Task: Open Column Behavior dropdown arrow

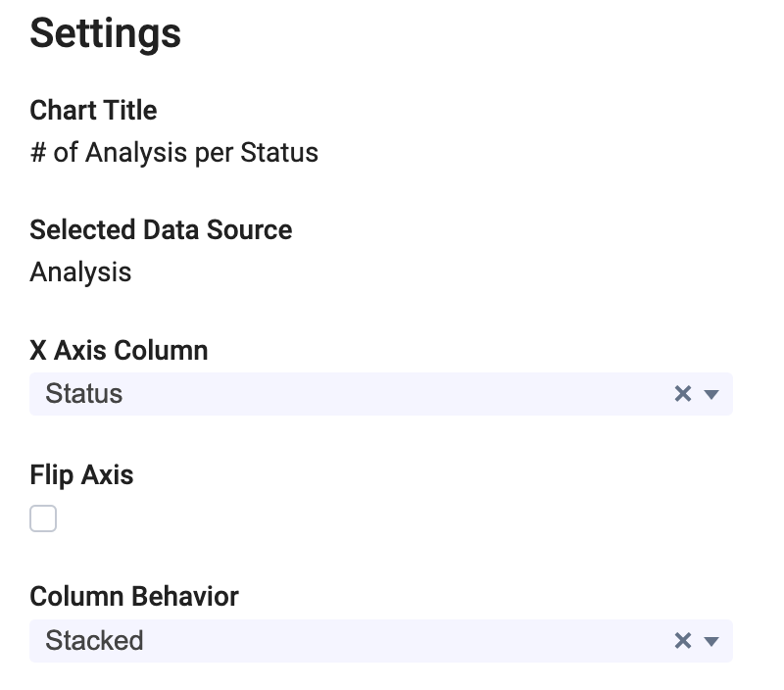Action: pyautogui.click(x=712, y=641)
